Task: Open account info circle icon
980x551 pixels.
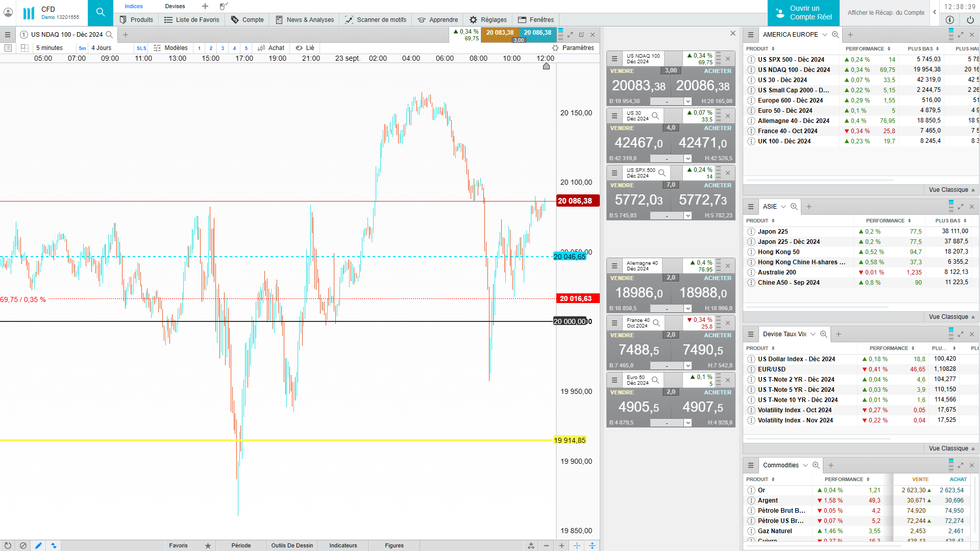Action: (x=949, y=20)
